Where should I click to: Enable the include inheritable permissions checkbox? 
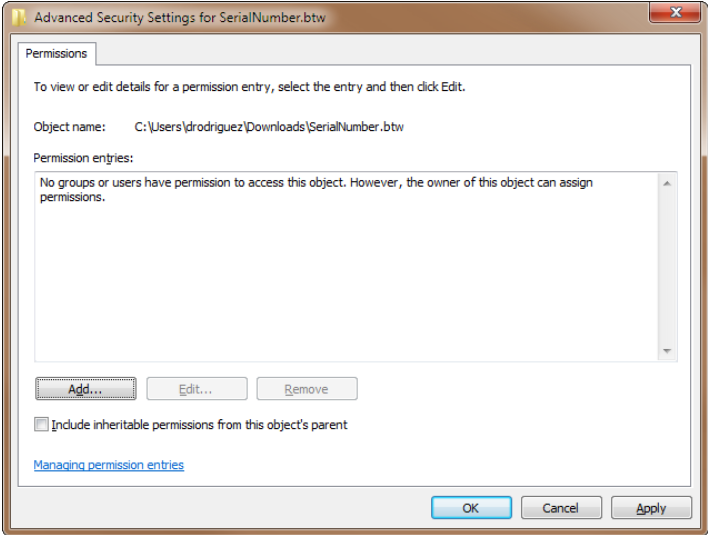click(41, 425)
